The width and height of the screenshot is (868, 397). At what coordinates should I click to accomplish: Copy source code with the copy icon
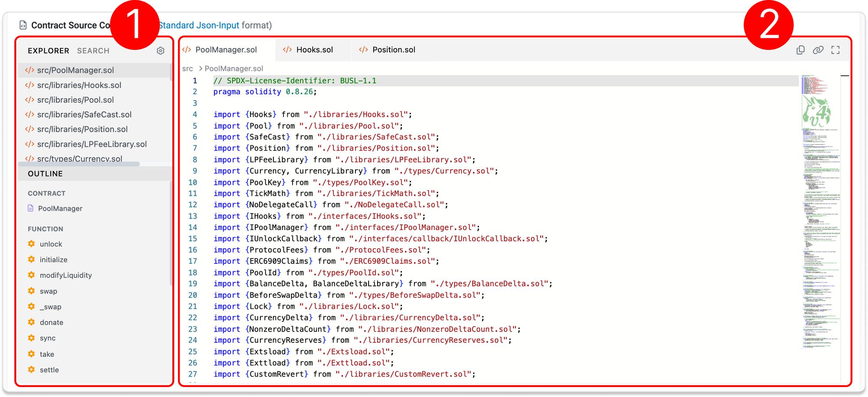(800, 50)
